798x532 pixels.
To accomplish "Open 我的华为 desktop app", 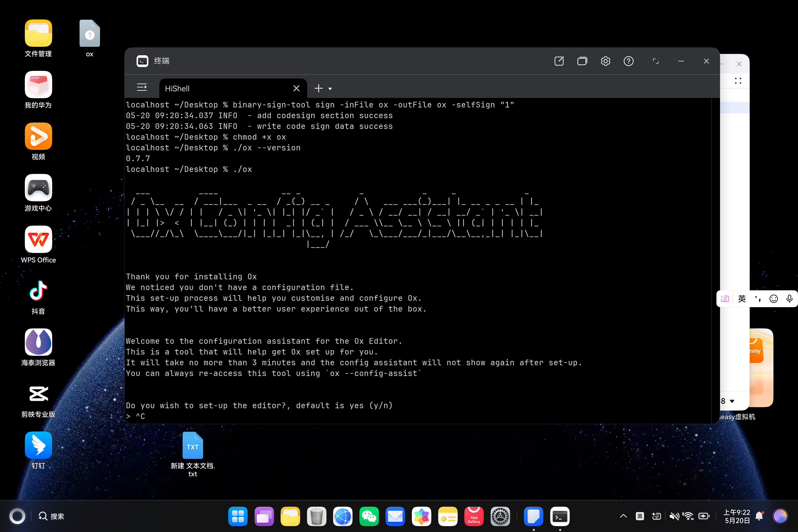I will click(38, 90).
